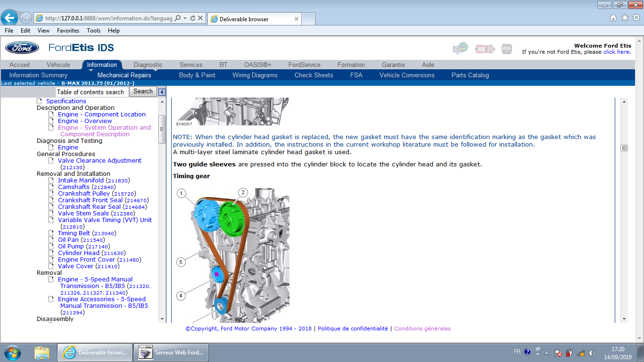Collapse the table of contents panel arrow
Viewport: 644px width, 362px height.
pyautogui.click(x=162, y=92)
